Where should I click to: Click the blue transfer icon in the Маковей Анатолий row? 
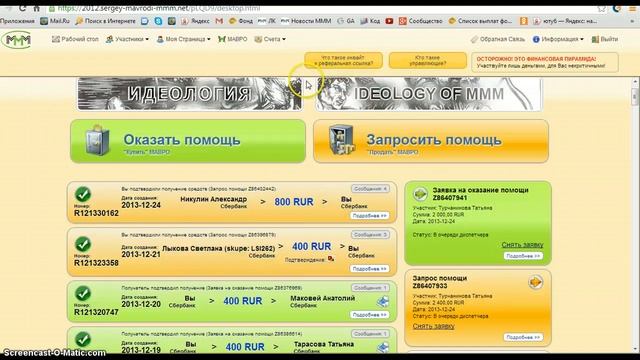382,302
